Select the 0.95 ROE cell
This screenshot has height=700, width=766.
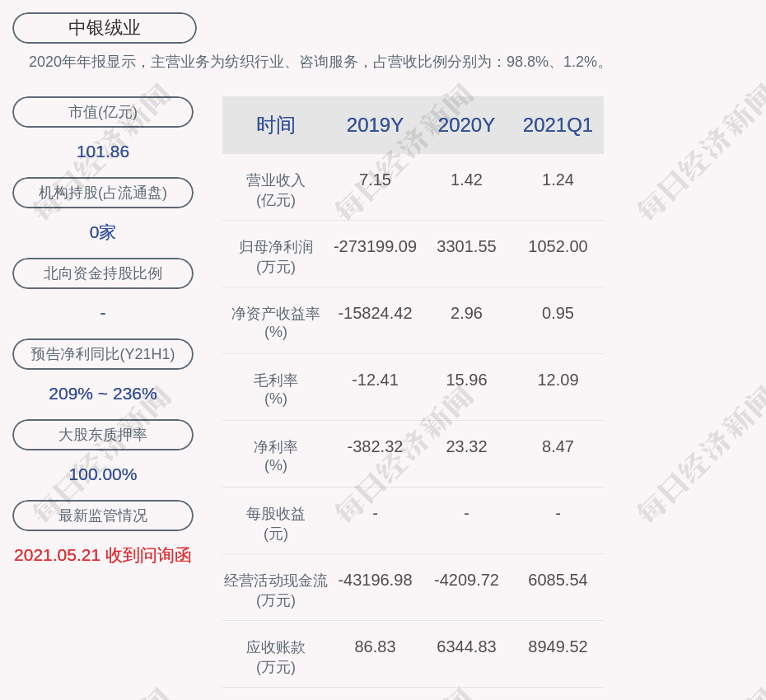pyautogui.click(x=558, y=313)
